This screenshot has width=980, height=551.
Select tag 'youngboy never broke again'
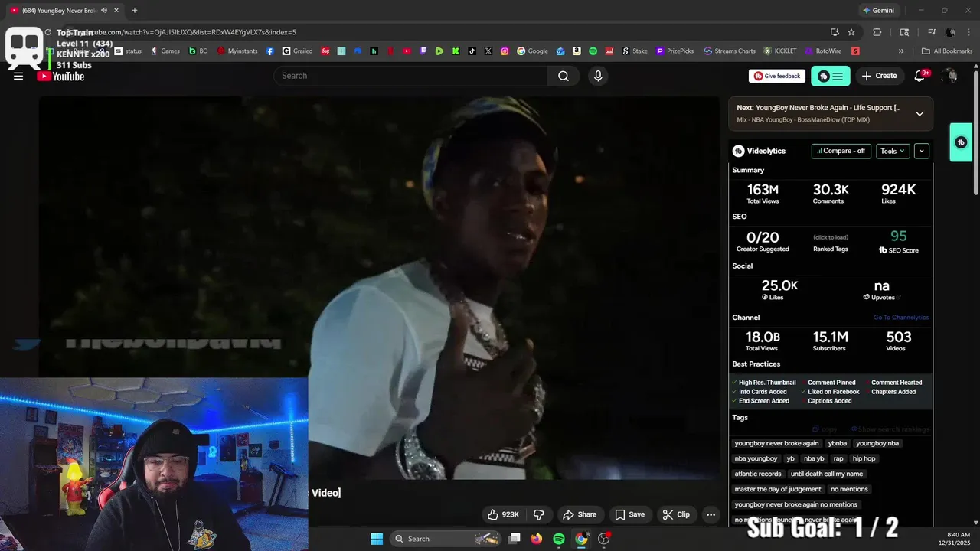coord(776,443)
